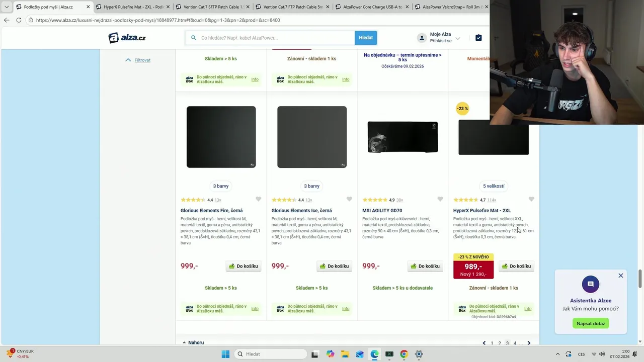Open the Settings gear in the taskbar
Viewport: 644px width, 362px height.
coord(419,354)
